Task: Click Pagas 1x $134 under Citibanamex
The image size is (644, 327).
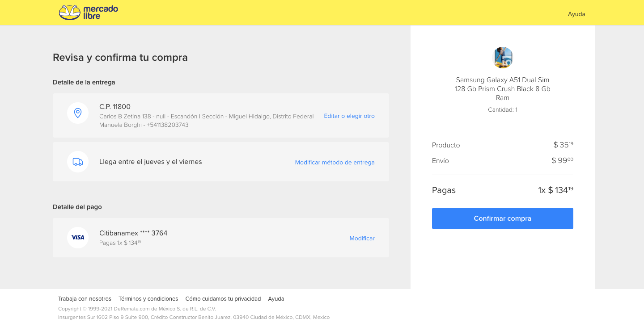Action: pyautogui.click(x=120, y=243)
